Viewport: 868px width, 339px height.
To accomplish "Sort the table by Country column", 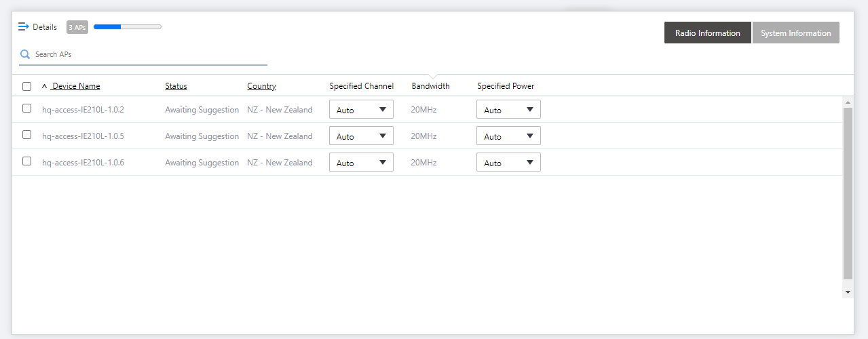I will pos(261,86).
